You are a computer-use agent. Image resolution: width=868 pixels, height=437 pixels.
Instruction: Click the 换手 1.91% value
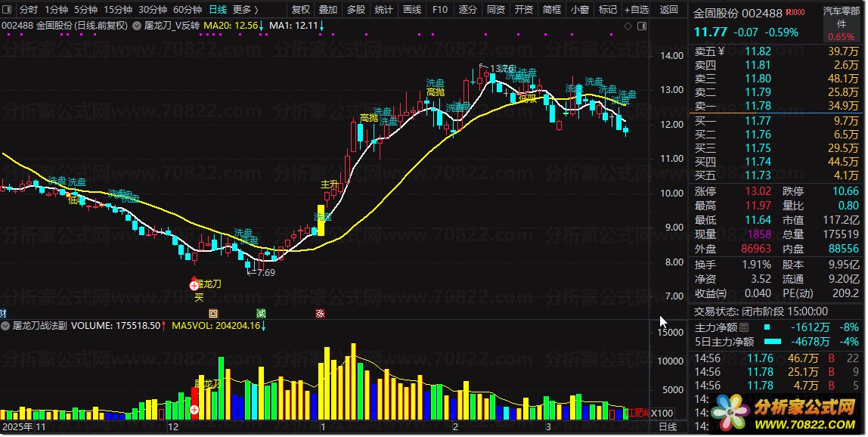pos(757,265)
